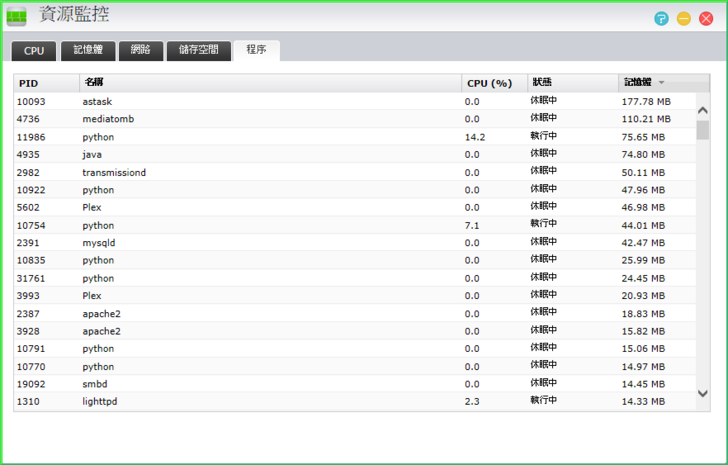This screenshot has width=728, height=465.
Task: Click PID 10754 cell
Action: [x=31, y=226]
